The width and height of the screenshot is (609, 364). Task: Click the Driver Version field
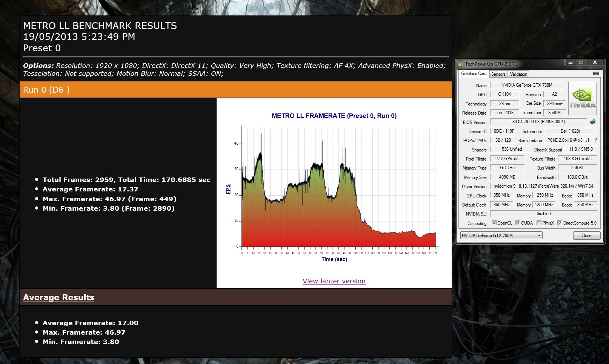[543, 186]
